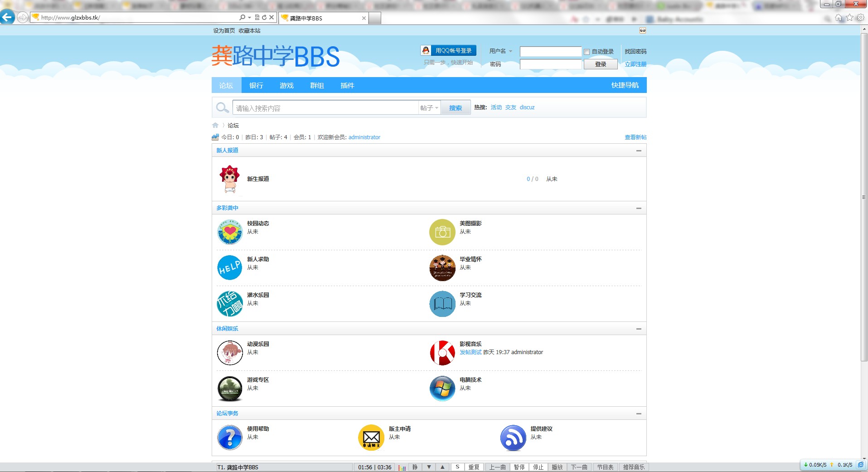Open the 用户名 login type dropdown

click(x=500, y=51)
